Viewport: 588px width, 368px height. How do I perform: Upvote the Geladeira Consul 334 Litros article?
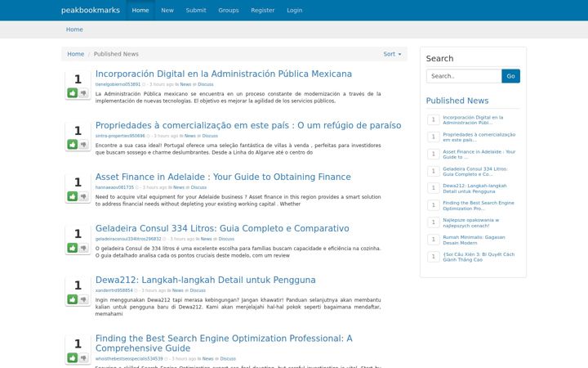pos(73,248)
